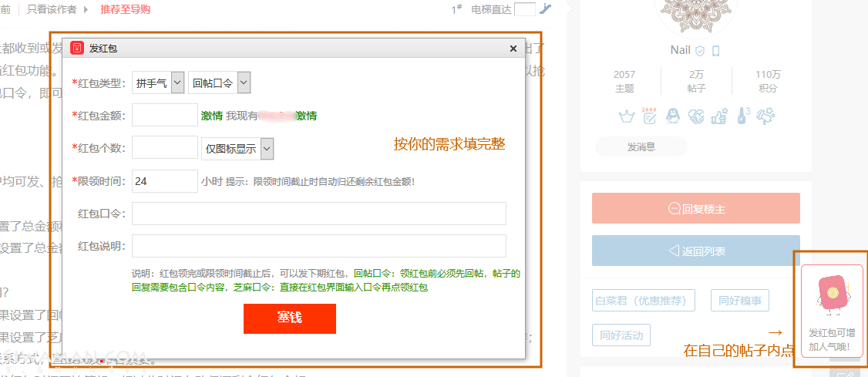Click the 返回列表 button
Screen dimensions: 868x377
tap(695, 251)
